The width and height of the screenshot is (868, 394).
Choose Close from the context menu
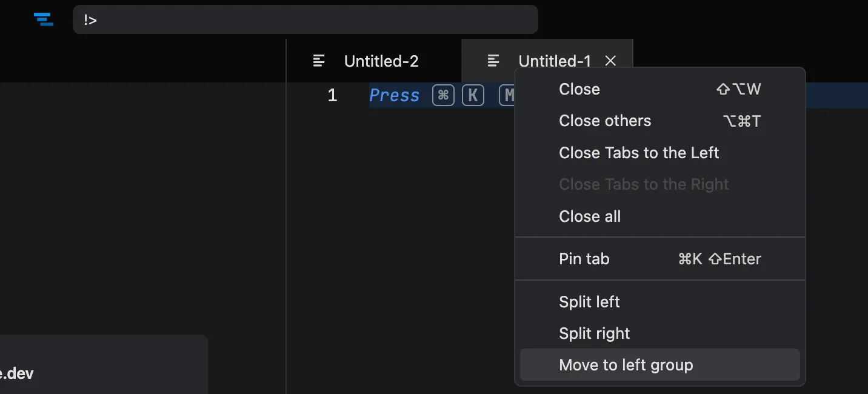coord(579,89)
